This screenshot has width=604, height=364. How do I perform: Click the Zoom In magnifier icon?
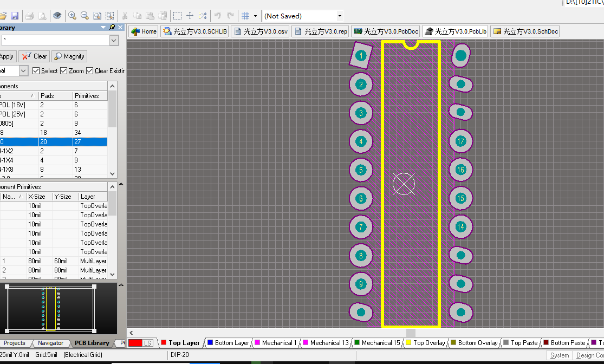(72, 16)
